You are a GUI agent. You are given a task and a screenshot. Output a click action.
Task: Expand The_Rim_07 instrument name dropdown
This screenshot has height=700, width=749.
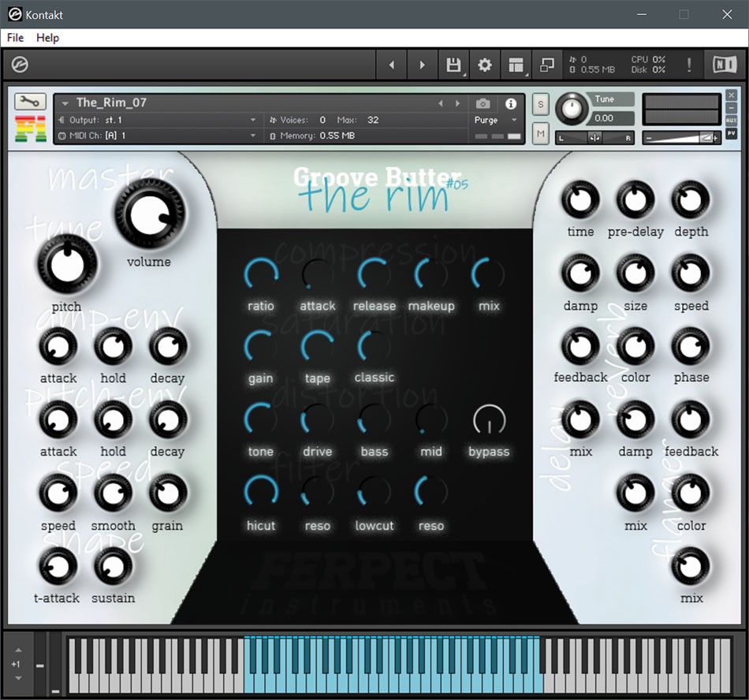tap(65, 103)
